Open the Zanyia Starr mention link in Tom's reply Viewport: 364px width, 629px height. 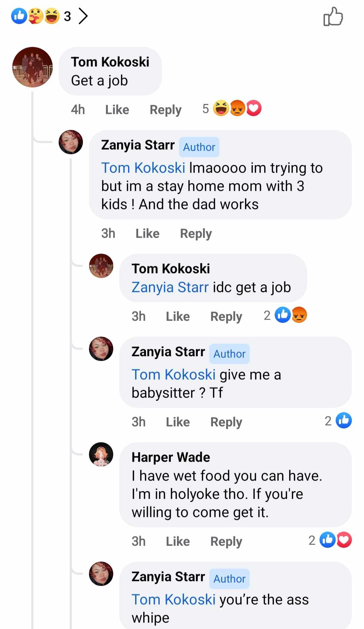coord(170,287)
